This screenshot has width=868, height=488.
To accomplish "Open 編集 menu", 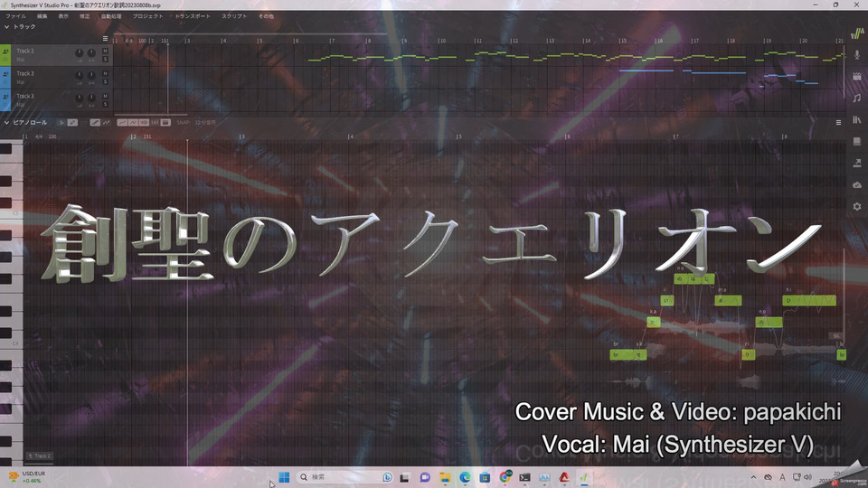I will pos(42,16).
